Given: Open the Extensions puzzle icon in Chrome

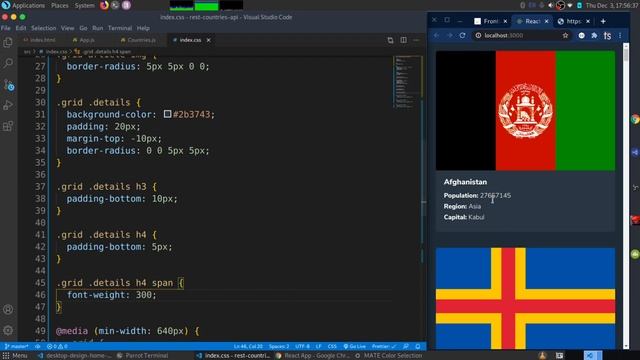Looking at the screenshot, I should pos(594,36).
